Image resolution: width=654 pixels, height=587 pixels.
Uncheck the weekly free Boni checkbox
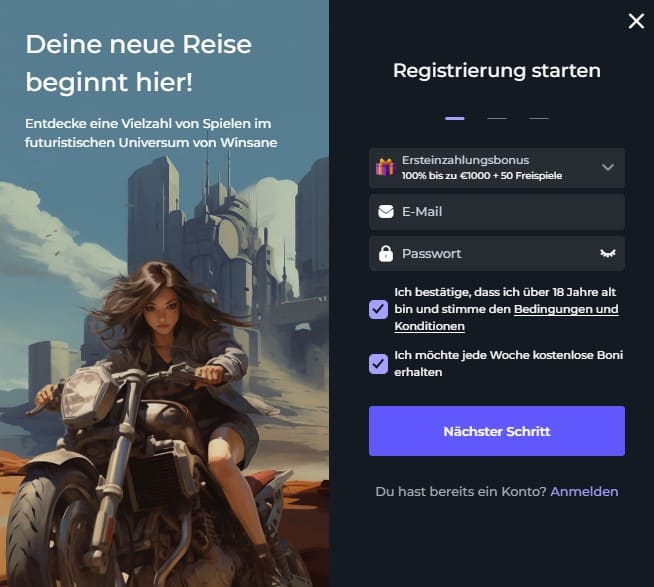[x=378, y=364]
